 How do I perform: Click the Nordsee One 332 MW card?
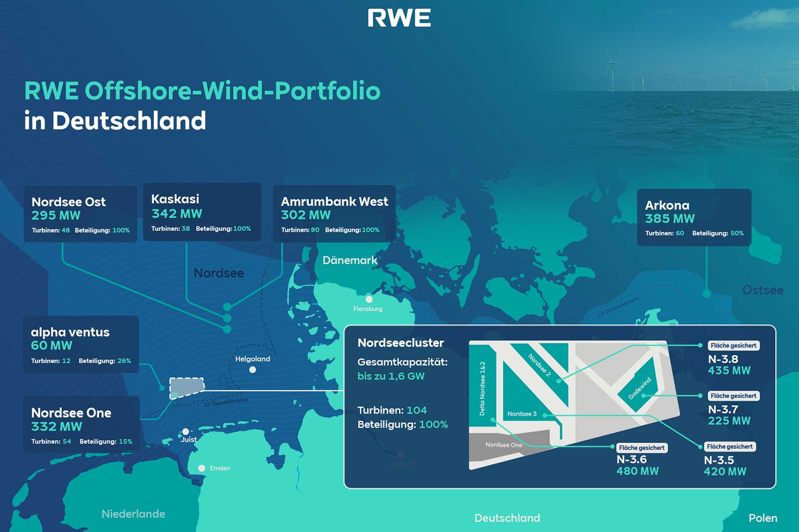[x=82, y=423]
